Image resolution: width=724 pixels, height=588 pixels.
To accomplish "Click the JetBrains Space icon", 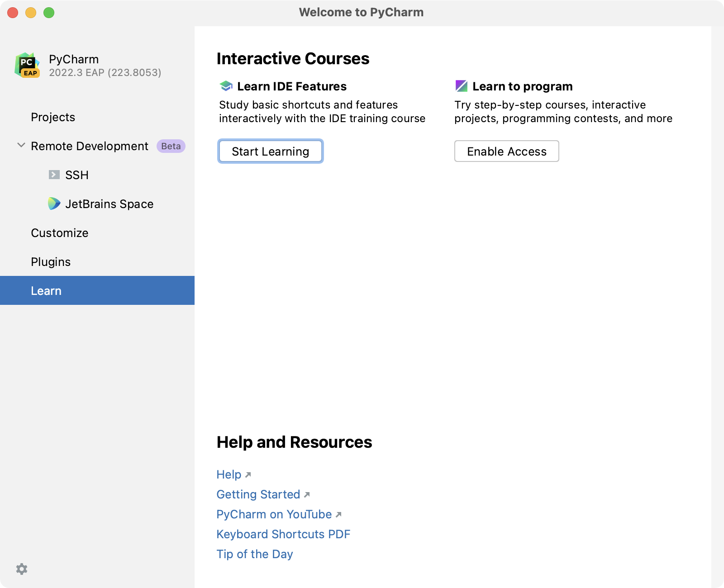I will tap(54, 204).
